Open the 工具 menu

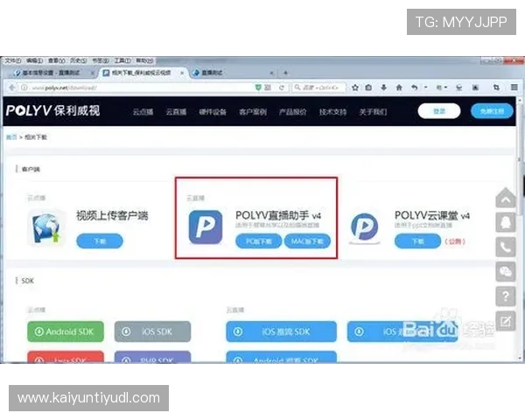[x=122, y=60]
